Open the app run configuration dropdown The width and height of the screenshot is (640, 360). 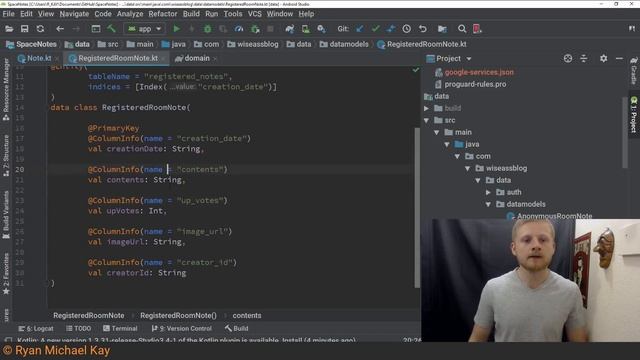(144, 29)
